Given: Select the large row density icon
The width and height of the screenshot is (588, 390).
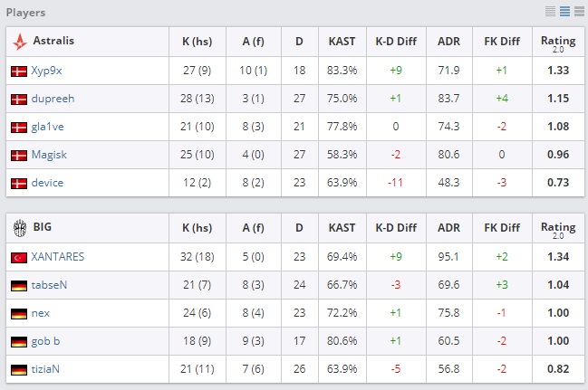Looking at the screenshot, I should tap(577, 12).
